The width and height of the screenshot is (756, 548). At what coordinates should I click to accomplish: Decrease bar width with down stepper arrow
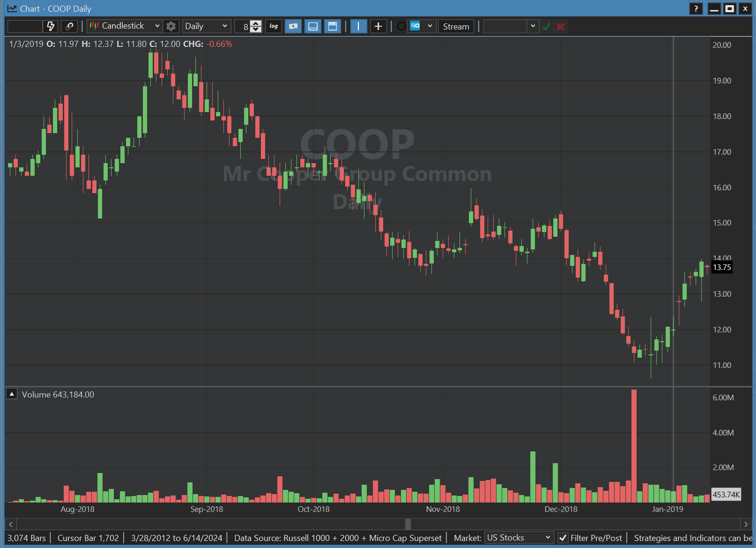[x=256, y=30]
